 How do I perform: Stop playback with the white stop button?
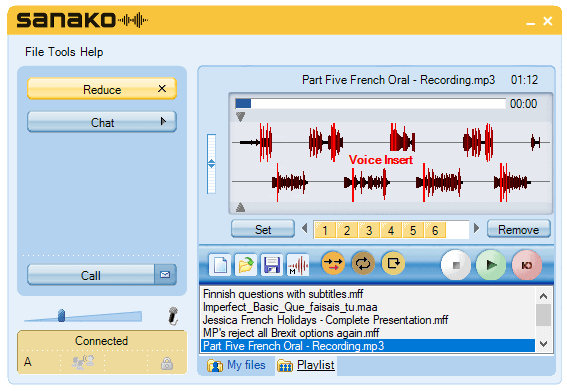point(456,265)
